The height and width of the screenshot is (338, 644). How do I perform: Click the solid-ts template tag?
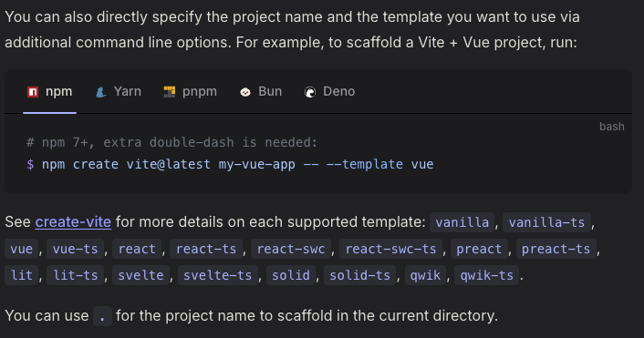[x=359, y=275]
